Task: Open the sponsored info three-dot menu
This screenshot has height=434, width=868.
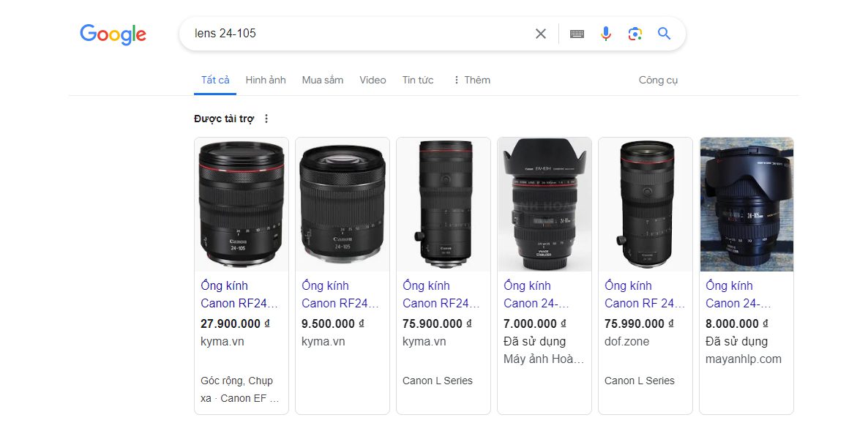Action: click(266, 119)
